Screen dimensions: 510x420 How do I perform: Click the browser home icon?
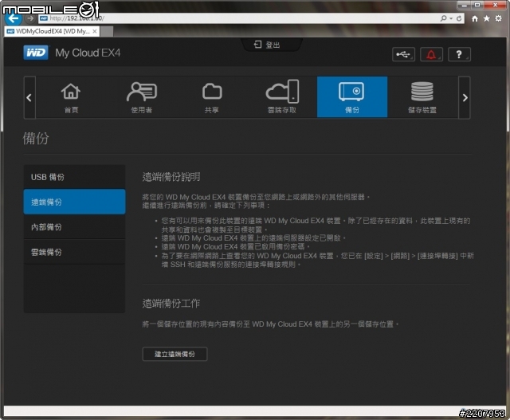[x=475, y=18]
